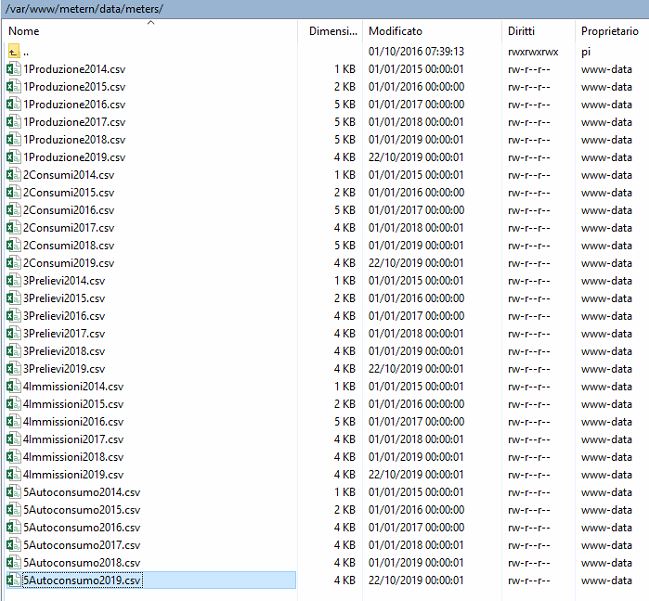Click permissions cell of 4Immissioni2014.csv

click(529, 387)
